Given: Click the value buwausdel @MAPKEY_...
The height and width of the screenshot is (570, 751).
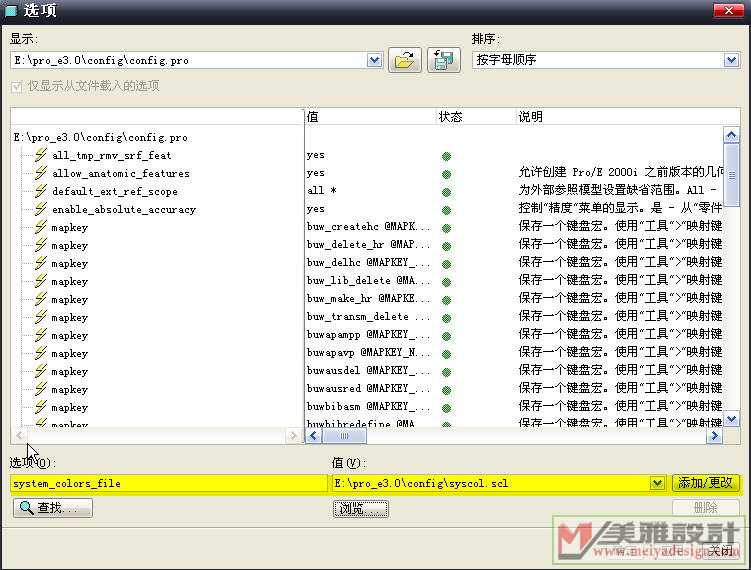Looking at the screenshot, I should [x=368, y=370].
